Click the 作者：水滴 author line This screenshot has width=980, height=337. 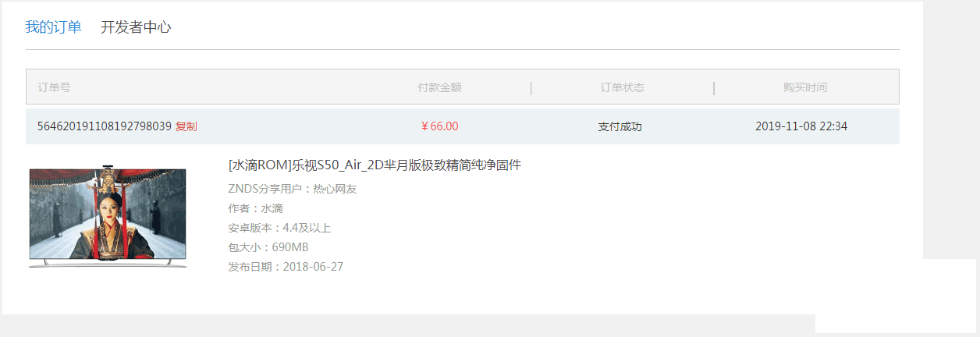click(256, 208)
